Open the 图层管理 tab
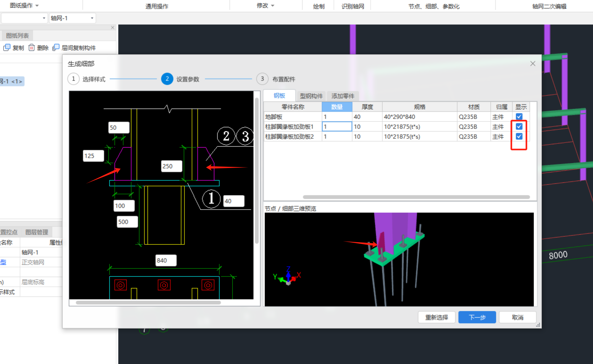The image size is (593, 364). (37, 232)
